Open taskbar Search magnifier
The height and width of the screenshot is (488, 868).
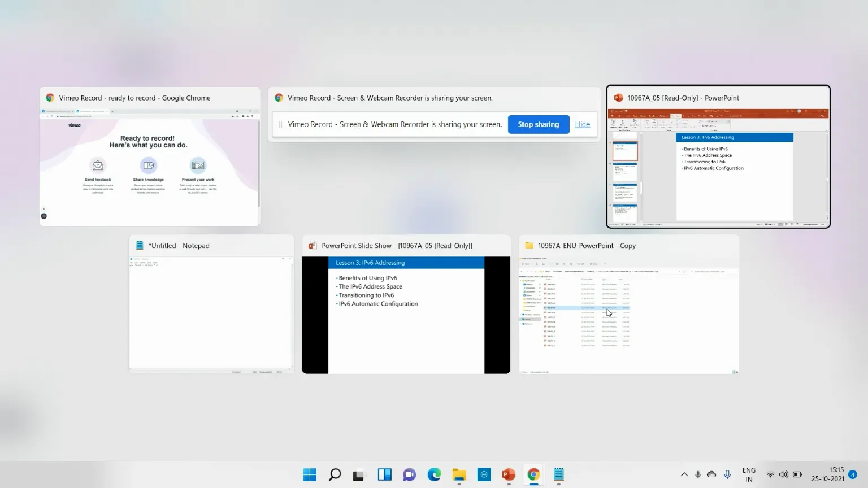[x=335, y=475]
